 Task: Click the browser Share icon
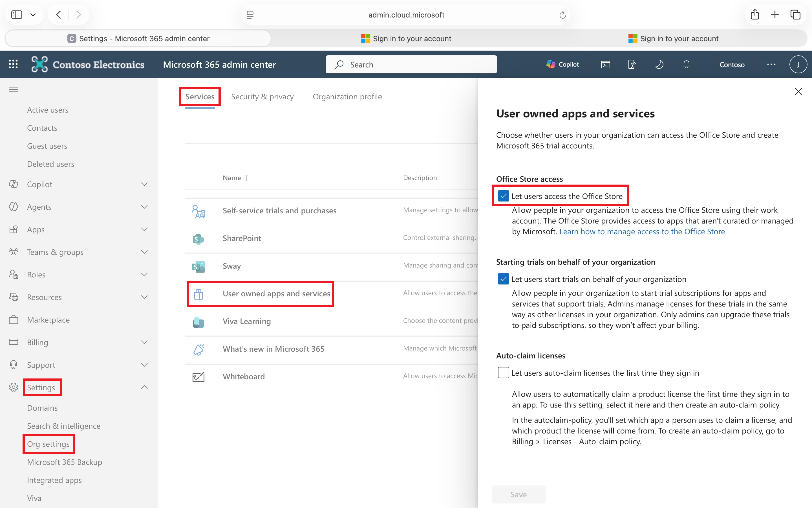754,14
